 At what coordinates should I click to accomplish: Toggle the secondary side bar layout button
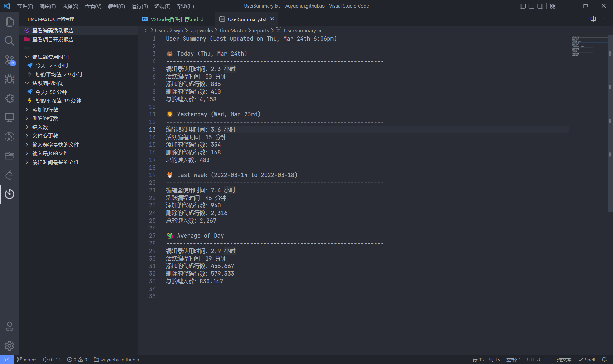[541, 6]
